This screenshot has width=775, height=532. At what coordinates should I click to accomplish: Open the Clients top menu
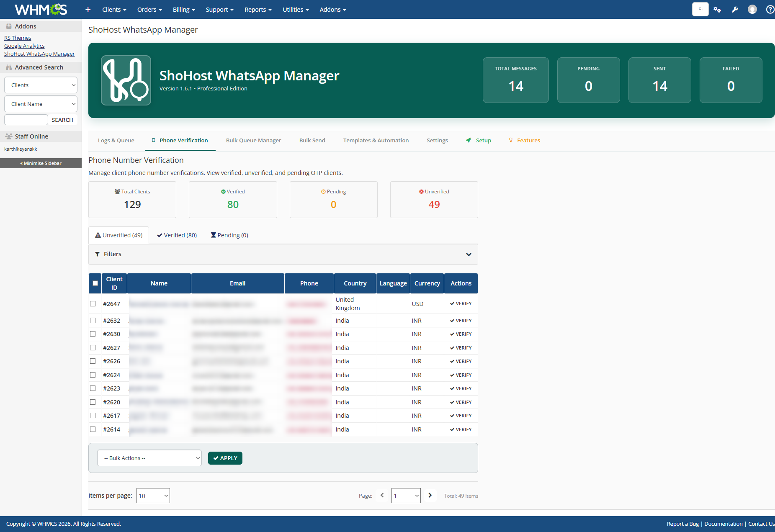pos(114,10)
